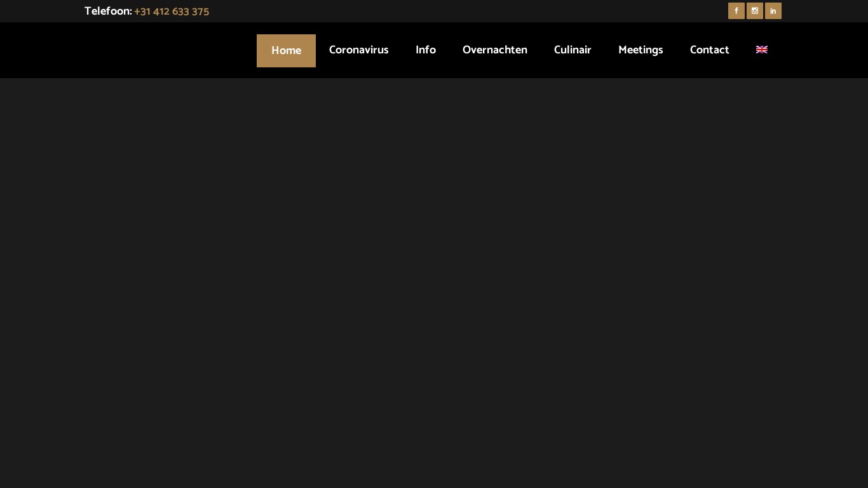The width and height of the screenshot is (868, 488).
Task: Expand the Info menu
Action: [425, 50]
